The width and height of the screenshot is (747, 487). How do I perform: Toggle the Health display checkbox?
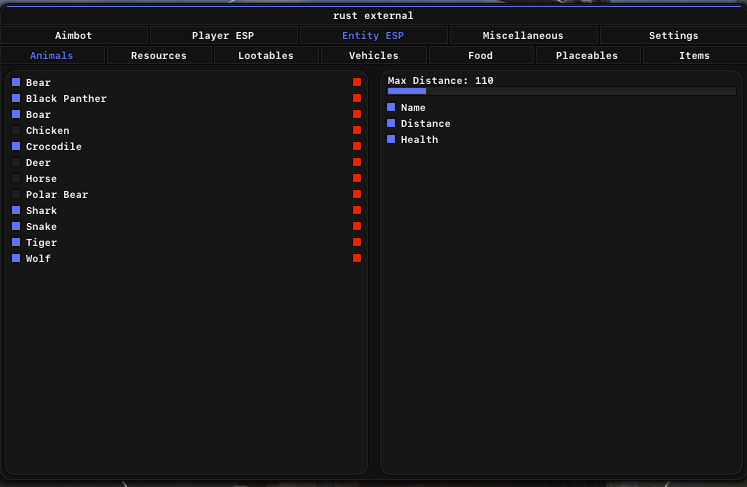(391, 139)
